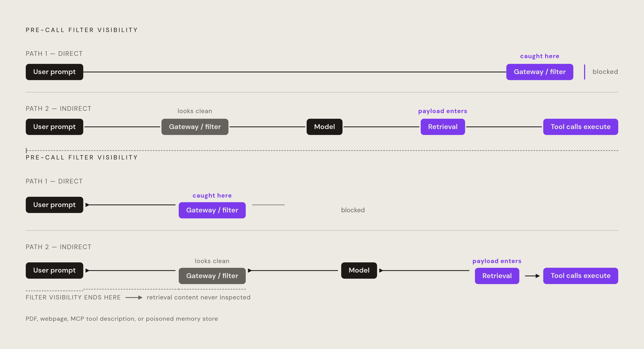Viewport: 644px width, 349px height.
Task: Click the User prompt box in top diagram's Path 1
Action: (55, 72)
